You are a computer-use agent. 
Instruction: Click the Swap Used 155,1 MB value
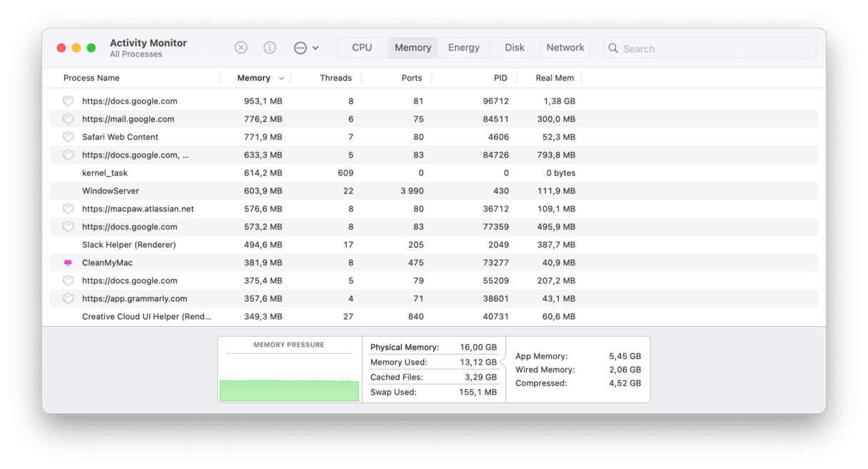[478, 392]
